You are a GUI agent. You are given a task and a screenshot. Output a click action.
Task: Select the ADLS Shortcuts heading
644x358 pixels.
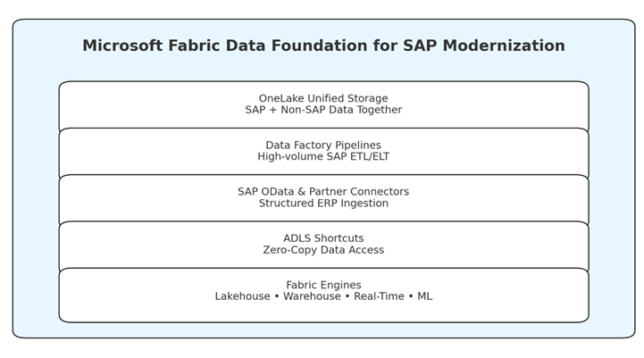point(323,238)
